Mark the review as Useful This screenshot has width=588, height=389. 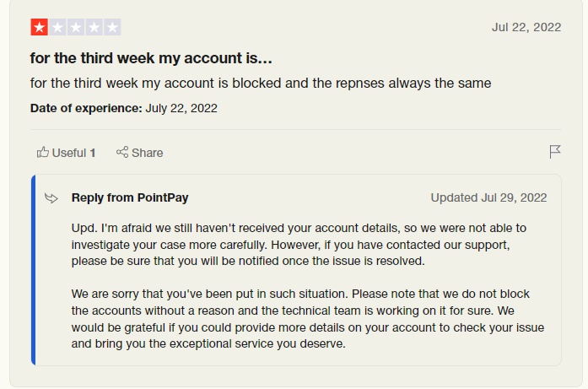[66, 153]
